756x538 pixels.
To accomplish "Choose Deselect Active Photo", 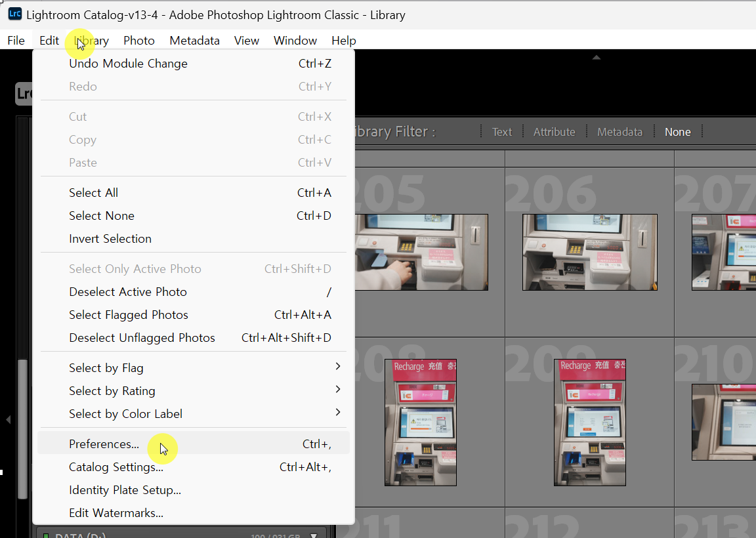I will pyautogui.click(x=194, y=292).
